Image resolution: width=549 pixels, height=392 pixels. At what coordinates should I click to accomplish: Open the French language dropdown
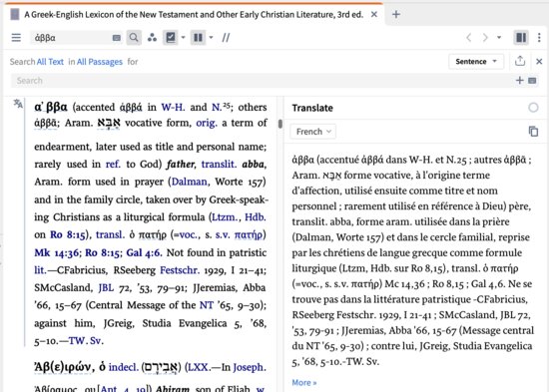pyautogui.click(x=313, y=132)
